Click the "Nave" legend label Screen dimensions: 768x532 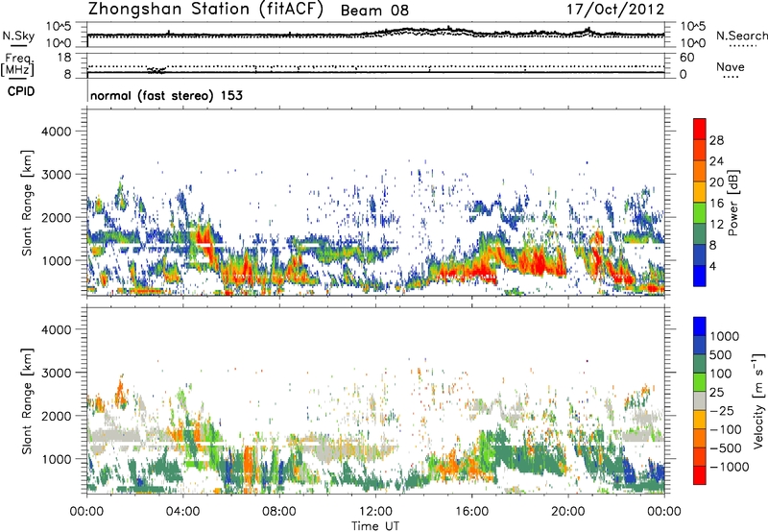731,66
